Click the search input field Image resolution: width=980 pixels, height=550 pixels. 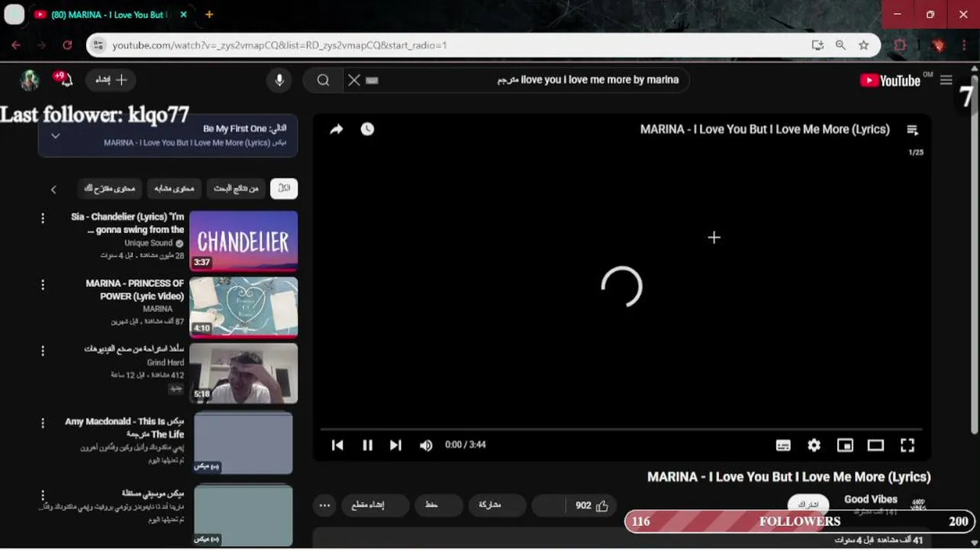[527, 80]
